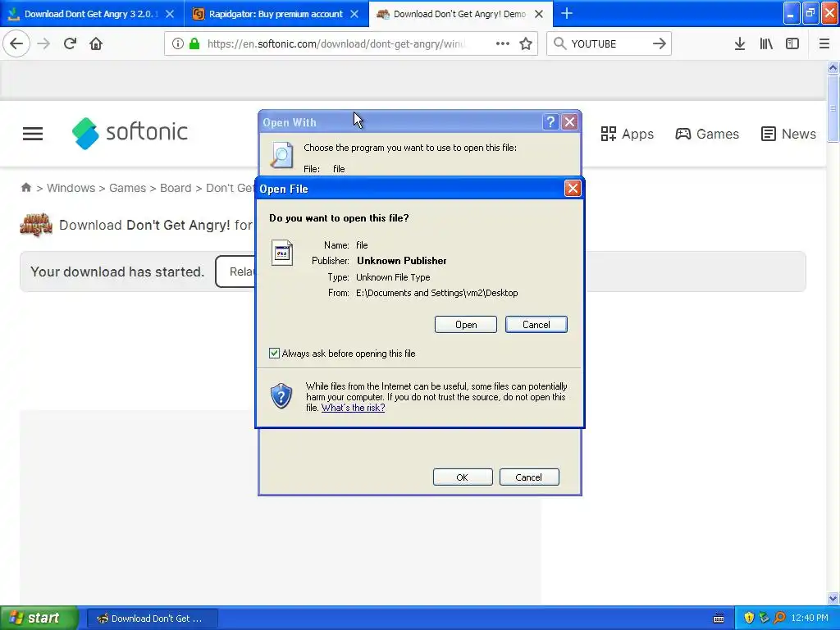
Task: Click the Firefox address bar URL
Action: [x=336, y=43]
